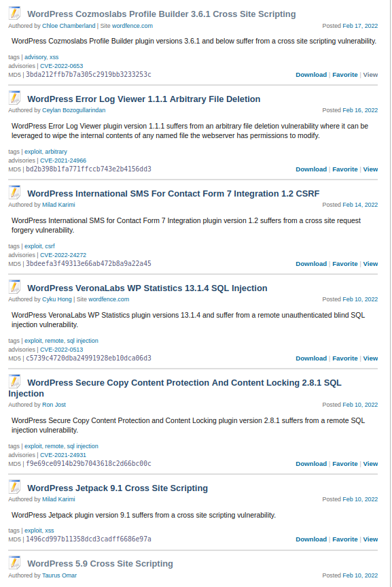
Task: View the VeronaLabs WP Statistics SQL Injection entry
Action: tap(370, 358)
